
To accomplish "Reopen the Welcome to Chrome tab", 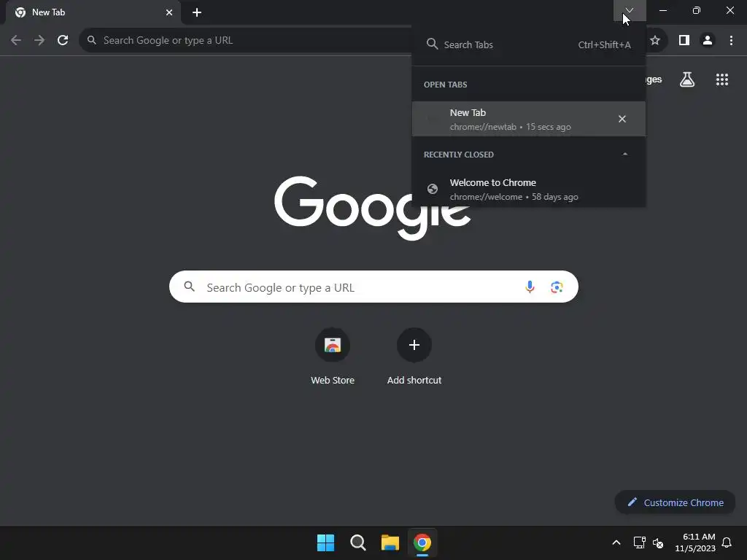I will click(x=528, y=189).
